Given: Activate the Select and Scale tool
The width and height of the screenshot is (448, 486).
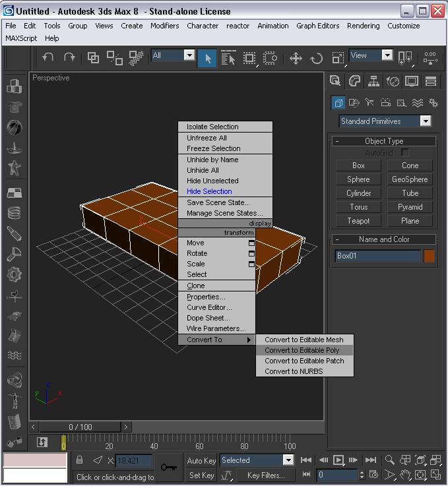Looking at the screenshot, I should (x=338, y=58).
